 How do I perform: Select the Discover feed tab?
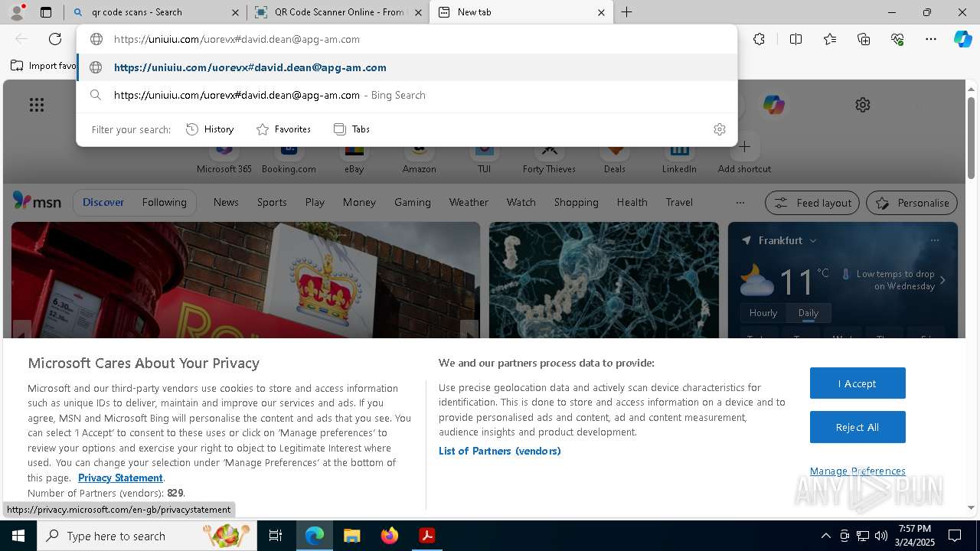tap(103, 202)
